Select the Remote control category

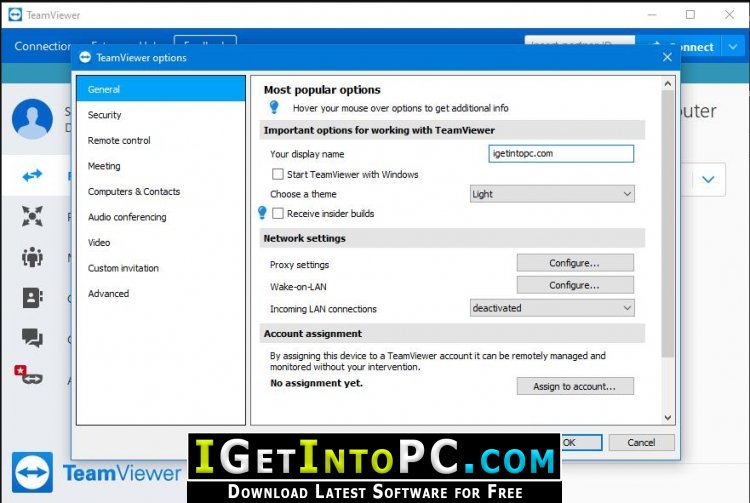161,141
